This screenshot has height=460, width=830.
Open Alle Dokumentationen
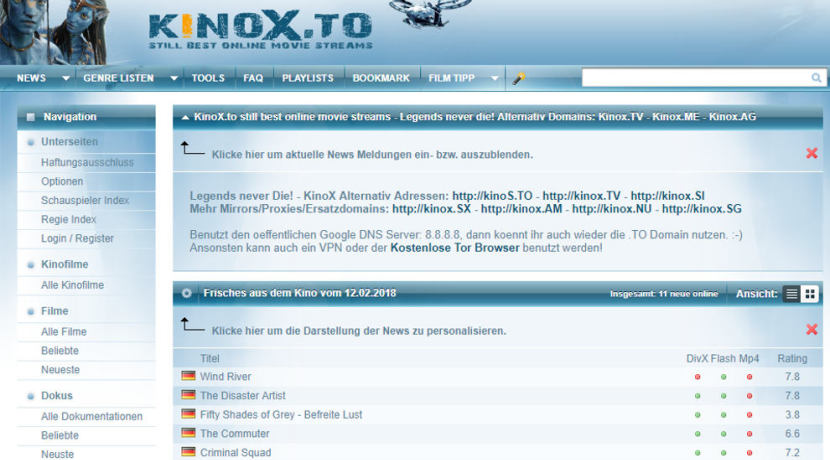[92, 416]
